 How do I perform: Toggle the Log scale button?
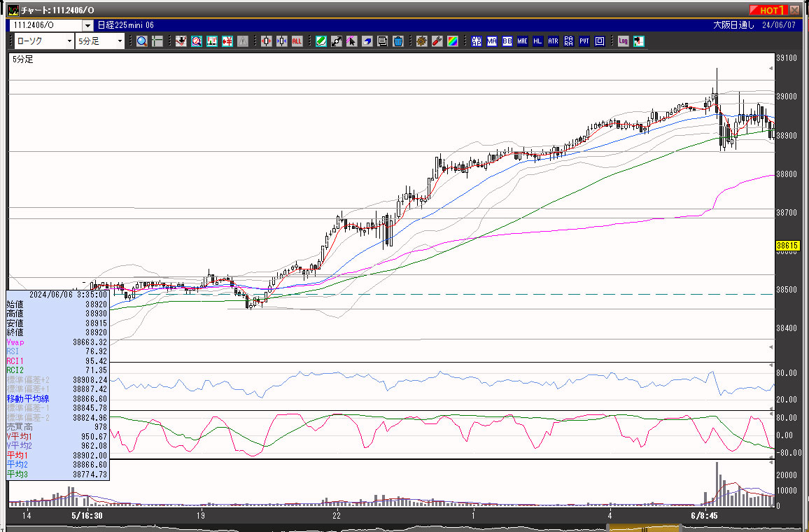(x=624, y=41)
